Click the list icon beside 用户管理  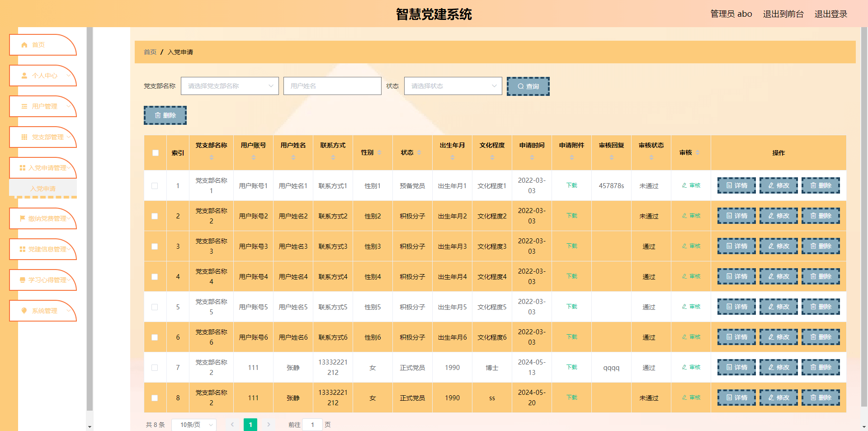[x=24, y=106]
